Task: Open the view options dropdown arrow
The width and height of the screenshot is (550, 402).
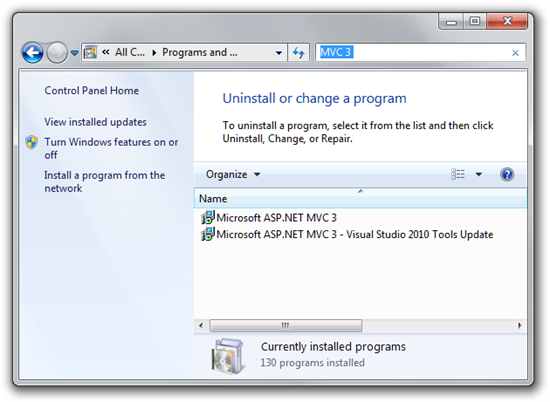Action: coord(479,174)
